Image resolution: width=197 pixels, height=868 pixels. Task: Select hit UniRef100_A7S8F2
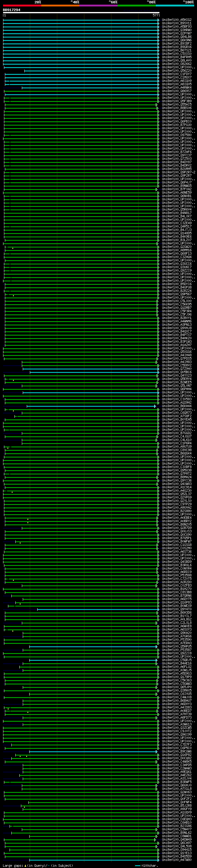tap(177, 416)
